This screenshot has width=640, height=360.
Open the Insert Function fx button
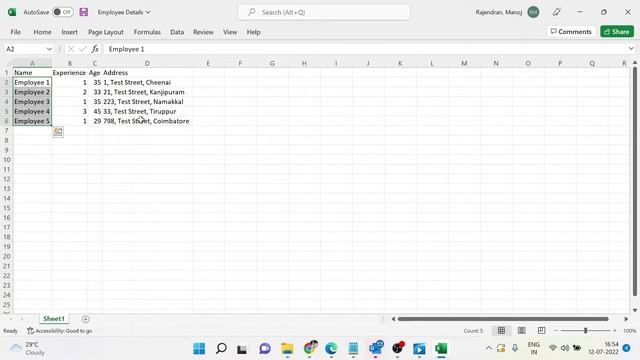tap(95, 49)
